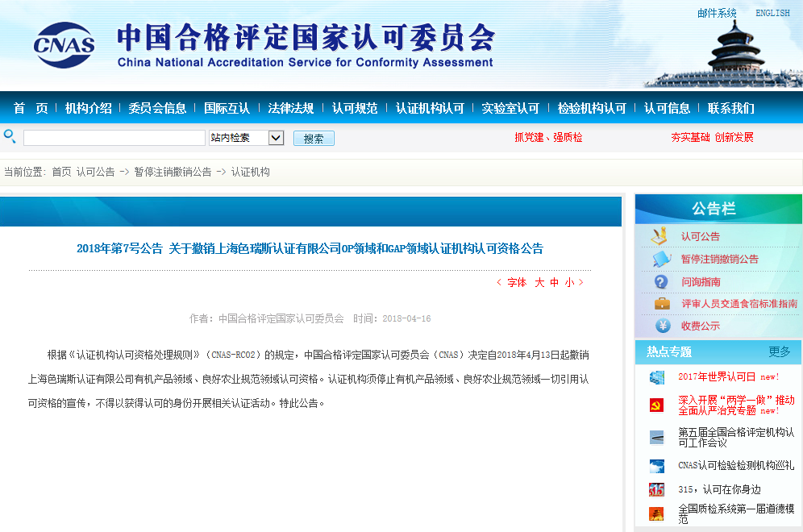Click the 收费公示 yen icon
Screen dimensions: 803x532
pos(663,326)
